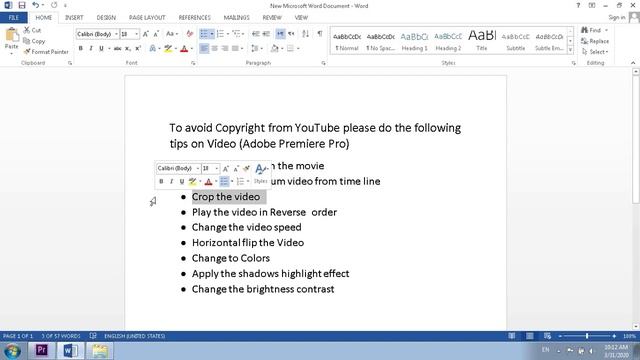Save the document from Quick Access Toolbar
The height and width of the screenshot is (360, 640).
pyautogui.click(x=22, y=5)
